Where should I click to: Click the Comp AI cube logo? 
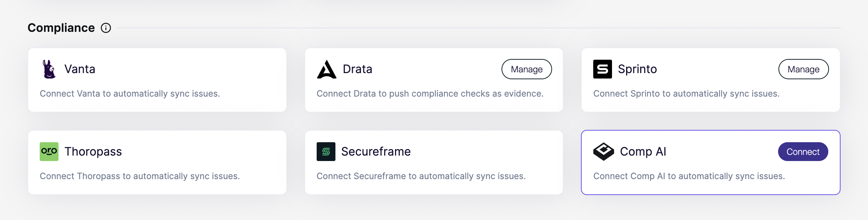coord(603,152)
